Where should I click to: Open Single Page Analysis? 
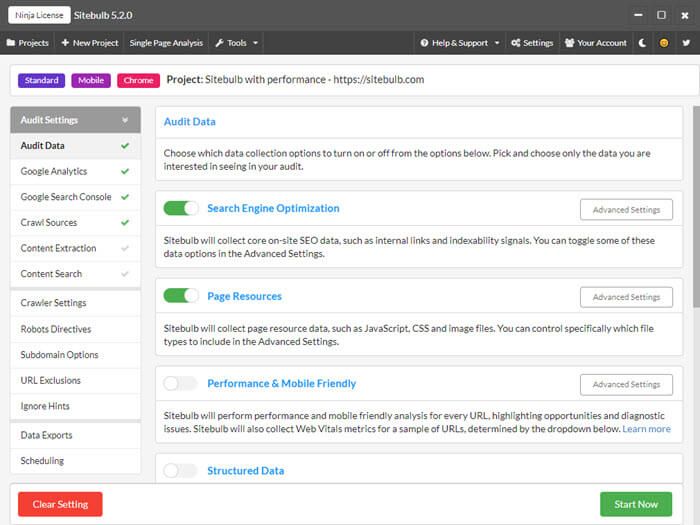pyautogui.click(x=166, y=43)
